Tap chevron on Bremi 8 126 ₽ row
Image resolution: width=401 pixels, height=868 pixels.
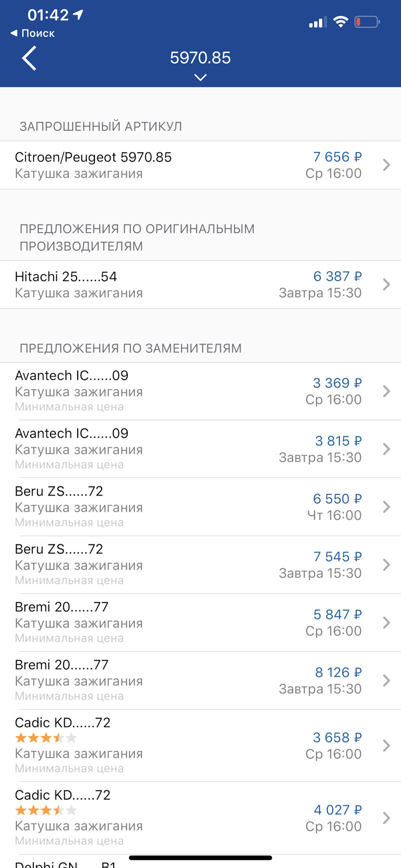[386, 680]
